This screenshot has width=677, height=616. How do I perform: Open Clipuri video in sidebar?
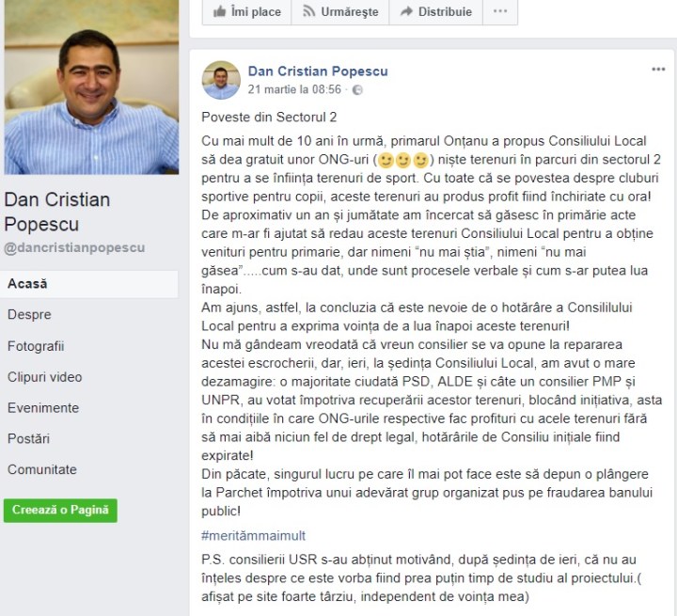click(45, 377)
